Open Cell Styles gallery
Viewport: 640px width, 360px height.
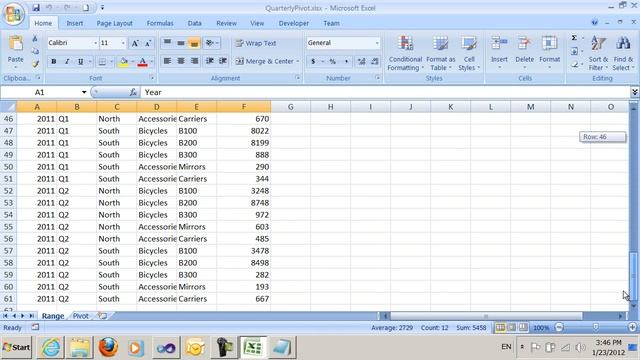pyautogui.click(x=469, y=53)
